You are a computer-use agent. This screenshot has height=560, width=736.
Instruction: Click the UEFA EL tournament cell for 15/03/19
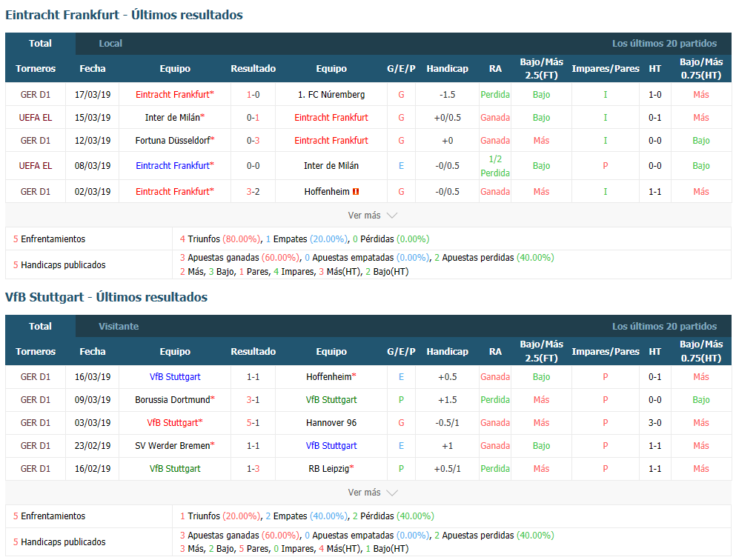35,118
